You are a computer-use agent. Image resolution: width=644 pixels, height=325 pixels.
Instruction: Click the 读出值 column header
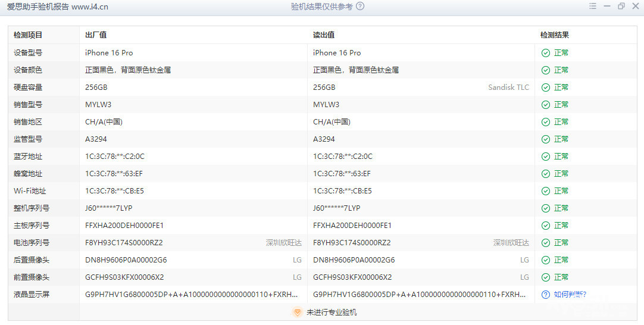[x=324, y=35]
